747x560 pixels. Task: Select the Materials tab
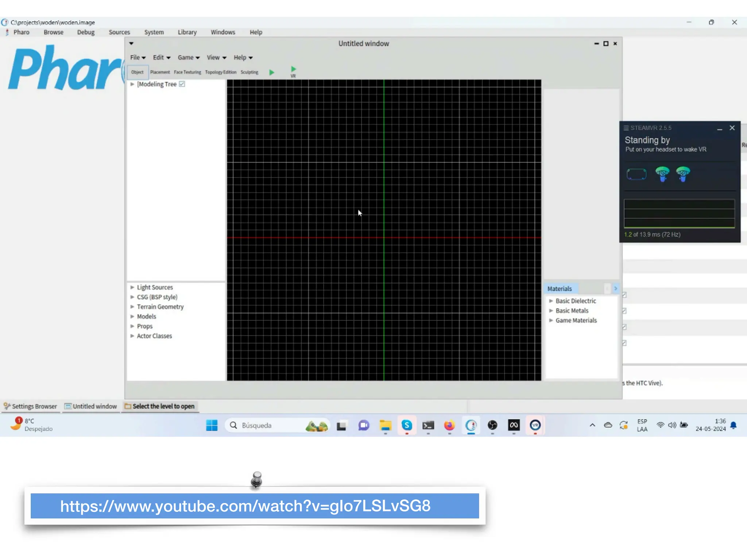pyautogui.click(x=560, y=289)
